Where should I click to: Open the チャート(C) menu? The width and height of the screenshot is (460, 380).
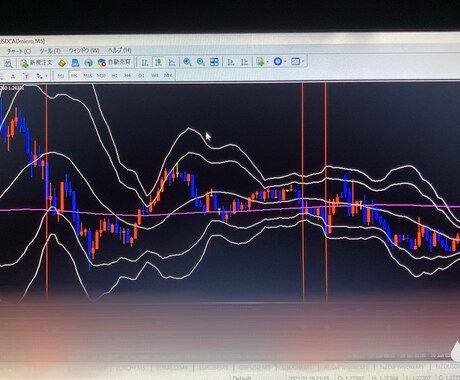point(19,51)
